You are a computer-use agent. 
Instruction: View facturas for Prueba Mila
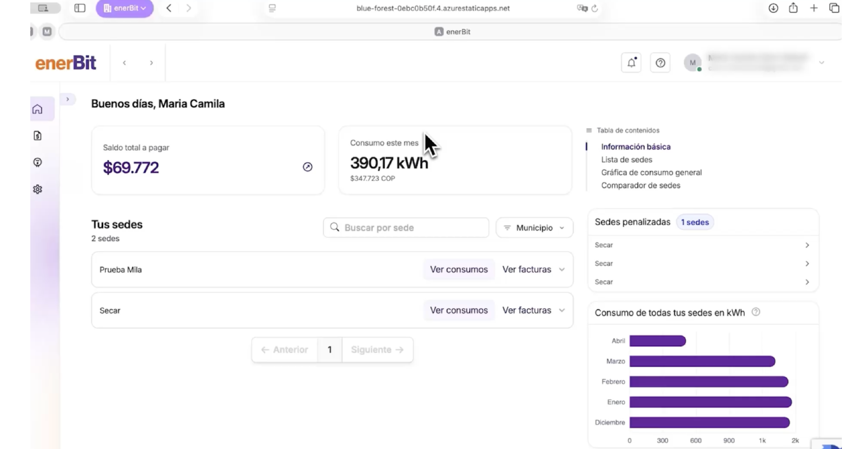tap(527, 269)
